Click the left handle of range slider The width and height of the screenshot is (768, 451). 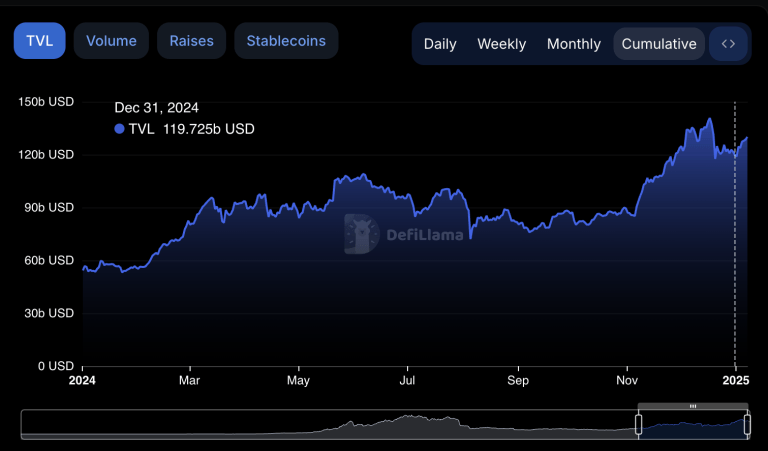tap(639, 424)
